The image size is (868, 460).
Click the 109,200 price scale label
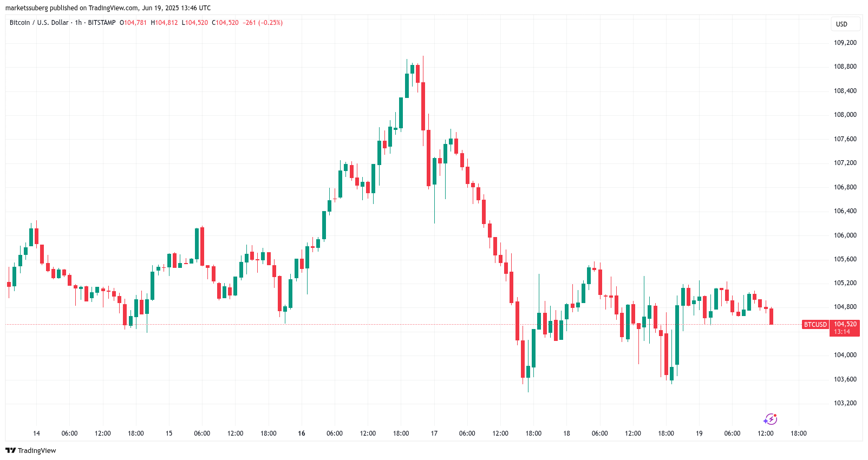[x=845, y=43]
